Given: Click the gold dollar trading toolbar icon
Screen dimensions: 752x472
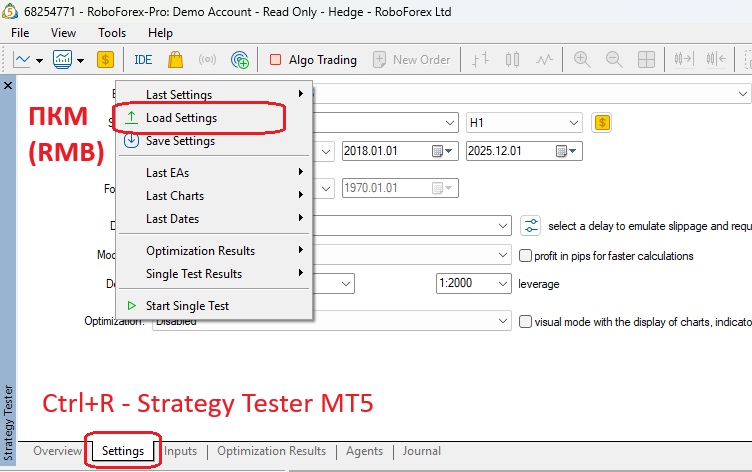Looking at the screenshot, I should tap(105, 59).
